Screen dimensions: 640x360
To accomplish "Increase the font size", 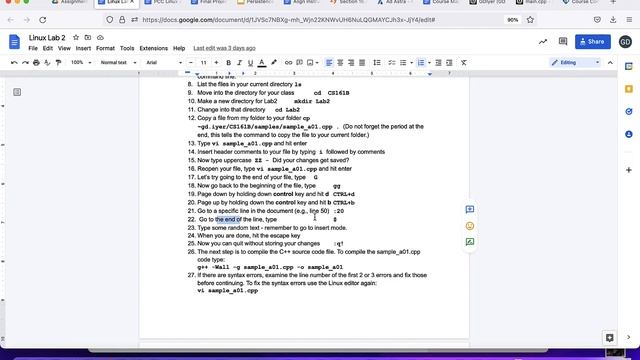I will [x=216, y=62].
